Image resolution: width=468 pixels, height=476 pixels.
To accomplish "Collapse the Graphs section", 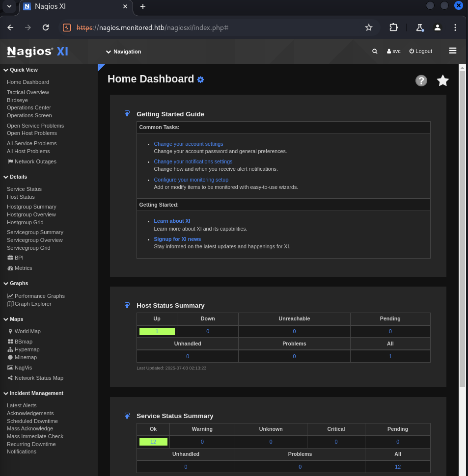I will (16, 283).
